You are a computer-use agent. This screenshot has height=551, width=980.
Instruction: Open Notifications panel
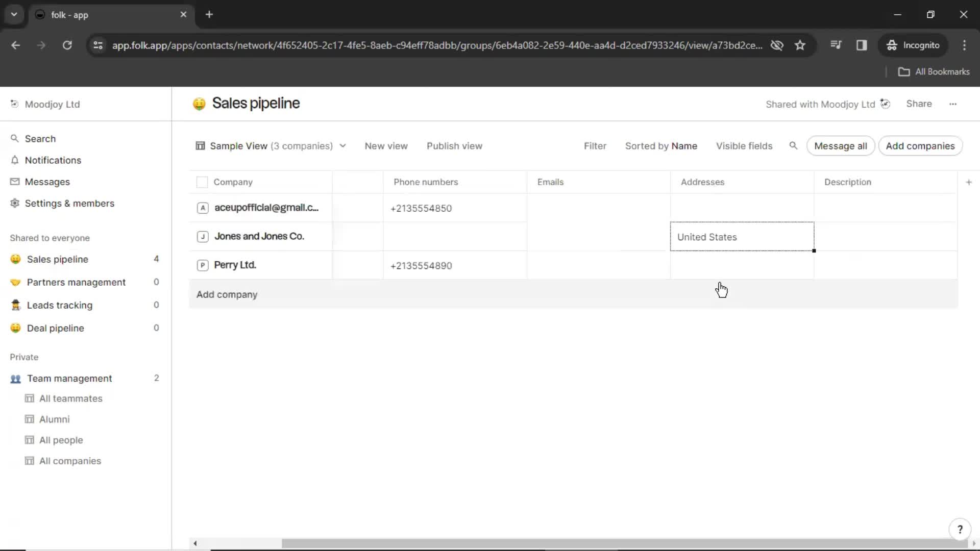pyautogui.click(x=53, y=160)
